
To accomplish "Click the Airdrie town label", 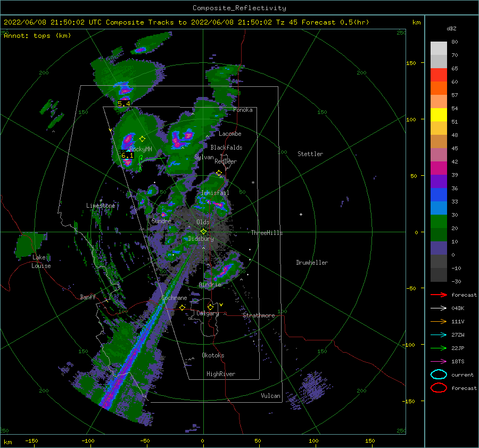I will pyautogui.click(x=210, y=284).
